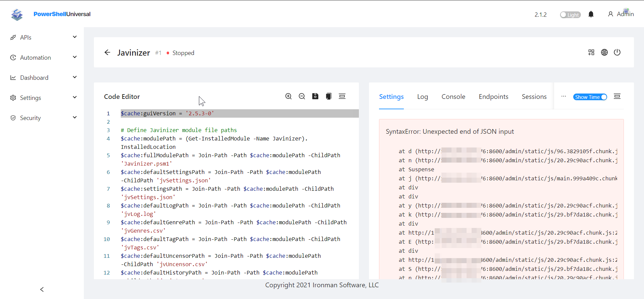Expand the Dashboard menu chevron
The height and width of the screenshot is (299, 644).
click(x=75, y=77)
